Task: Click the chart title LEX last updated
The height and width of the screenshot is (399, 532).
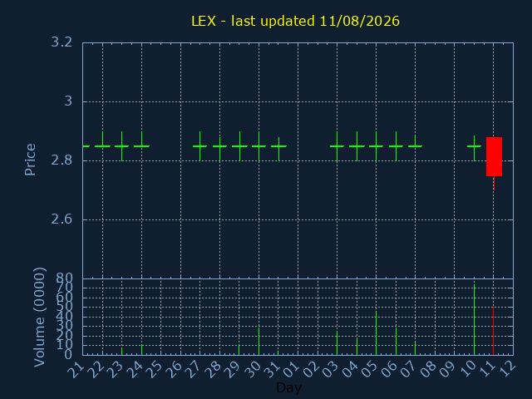Action: point(296,21)
